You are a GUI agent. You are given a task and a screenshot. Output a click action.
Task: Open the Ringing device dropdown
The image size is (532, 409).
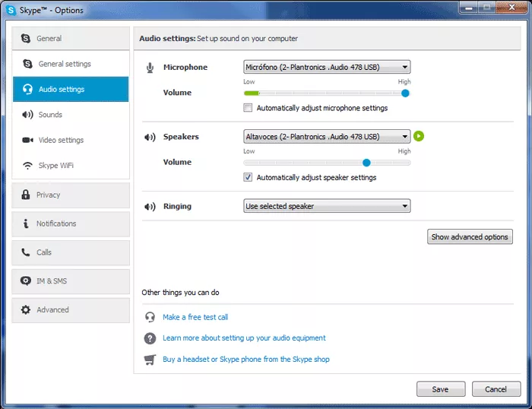pos(327,206)
